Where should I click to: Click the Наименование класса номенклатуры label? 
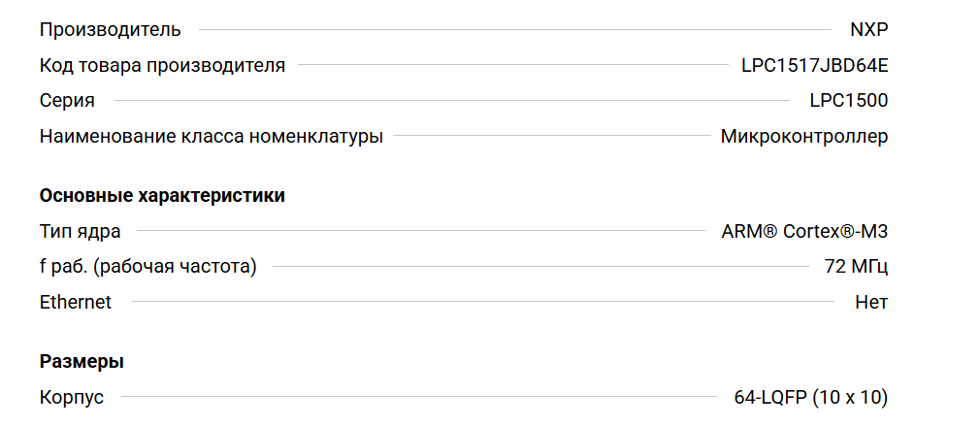[211, 136]
